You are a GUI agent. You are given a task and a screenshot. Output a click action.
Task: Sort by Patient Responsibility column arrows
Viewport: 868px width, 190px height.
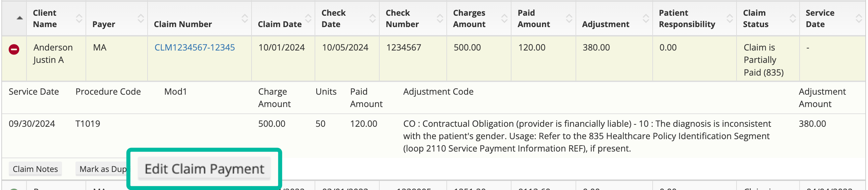[x=730, y=18]
